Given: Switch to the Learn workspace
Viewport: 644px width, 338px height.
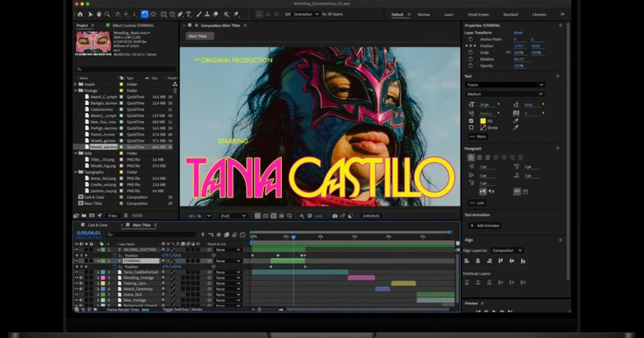Looking at the screenshot, I should tap(449, 14).
